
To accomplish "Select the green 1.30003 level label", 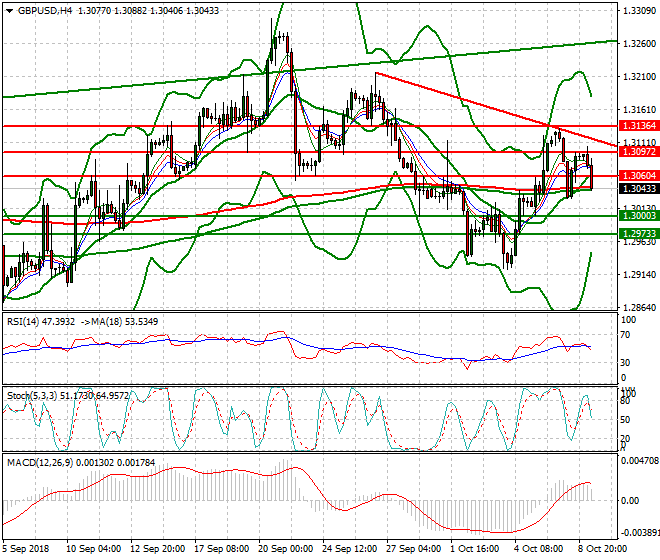I will point(639,216).
